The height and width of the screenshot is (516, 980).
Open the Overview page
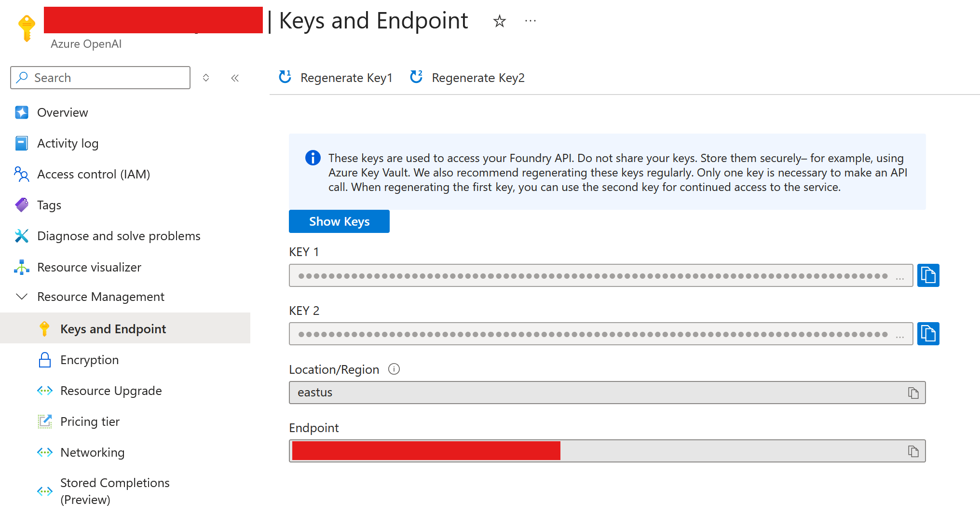tap(62, 112)
